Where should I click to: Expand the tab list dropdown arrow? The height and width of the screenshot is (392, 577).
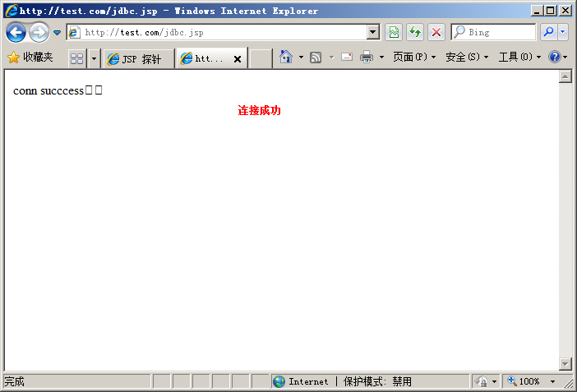point(94,58)
